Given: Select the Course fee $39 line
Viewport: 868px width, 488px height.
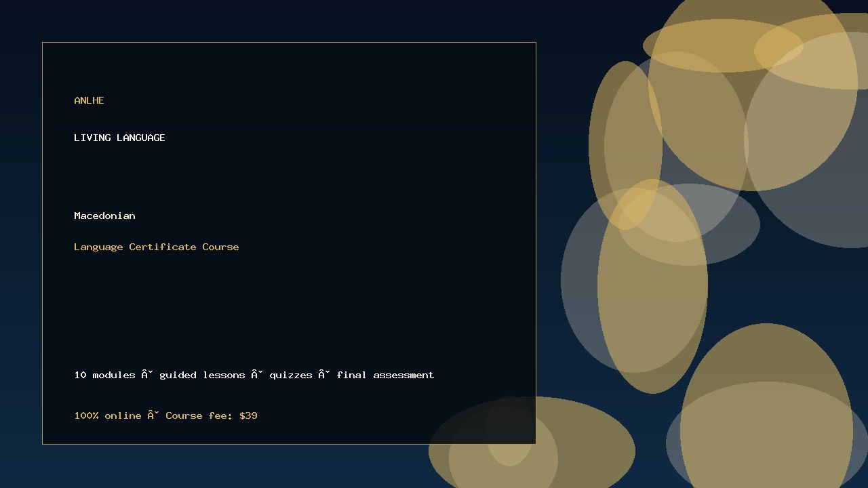Looking at the screenshot, I should 165,415.
